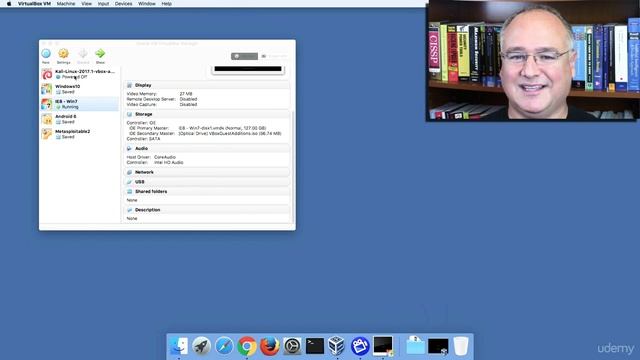Click None under Shared folders
This screenshot has height=360, width=640.
(x=132, y=200)
